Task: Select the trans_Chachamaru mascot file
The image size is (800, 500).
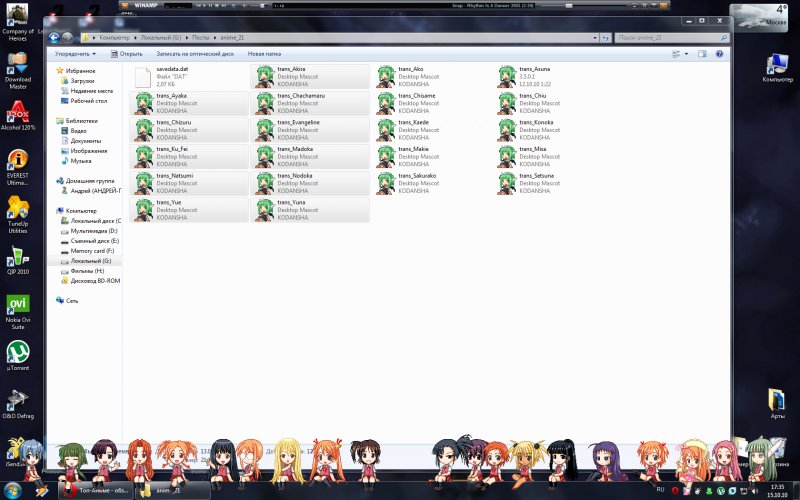Action: click(310, 103)
